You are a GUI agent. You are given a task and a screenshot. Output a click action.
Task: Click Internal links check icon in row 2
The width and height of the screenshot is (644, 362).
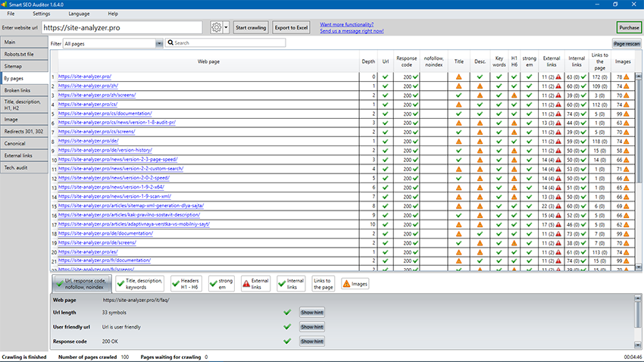pos(583,86)
